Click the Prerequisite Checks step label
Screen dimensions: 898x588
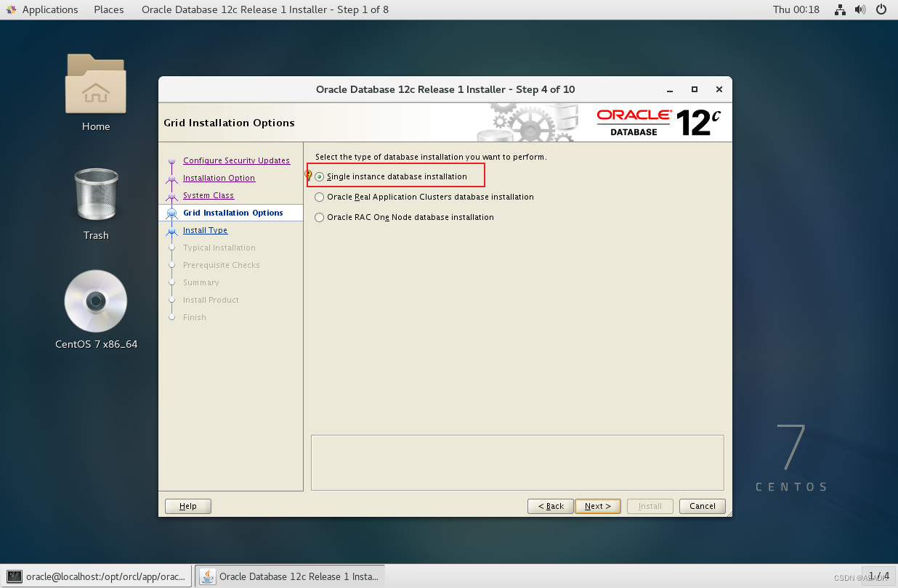tap(222, 265)
